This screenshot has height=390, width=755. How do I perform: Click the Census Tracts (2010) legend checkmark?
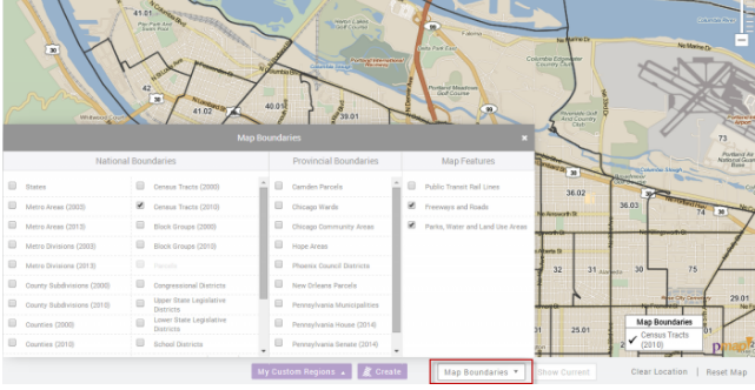pos(633,339)
